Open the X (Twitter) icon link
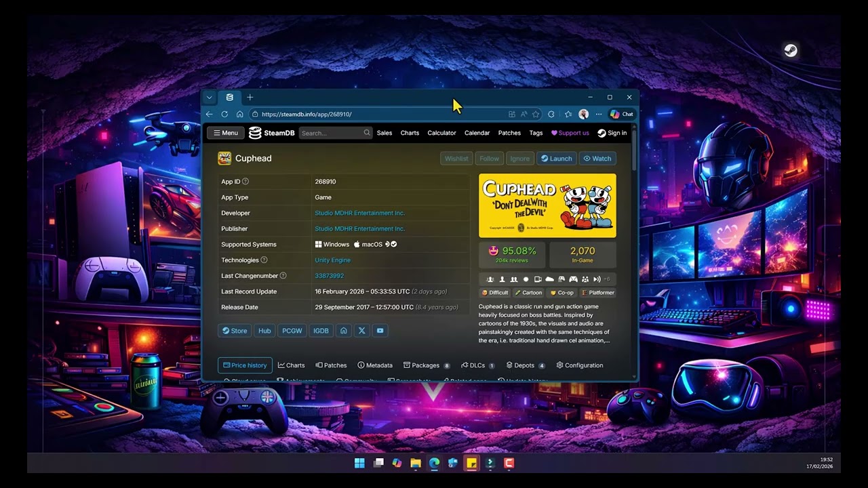This screenshot has height=488, width=868. click(361, 331)
